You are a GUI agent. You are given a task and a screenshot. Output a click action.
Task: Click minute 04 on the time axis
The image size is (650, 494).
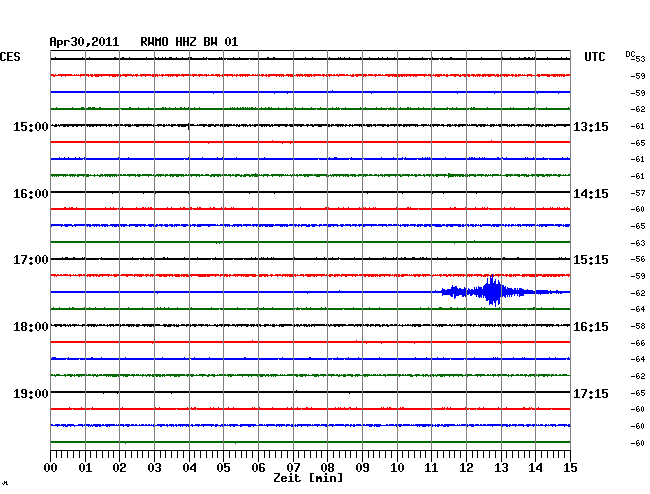tap(189, 467)
